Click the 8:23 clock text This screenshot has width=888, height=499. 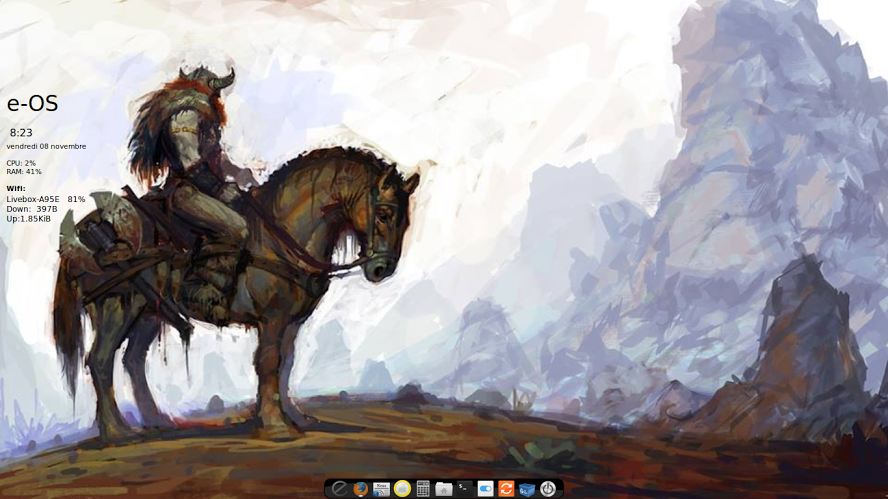click(x=21, y=133)
